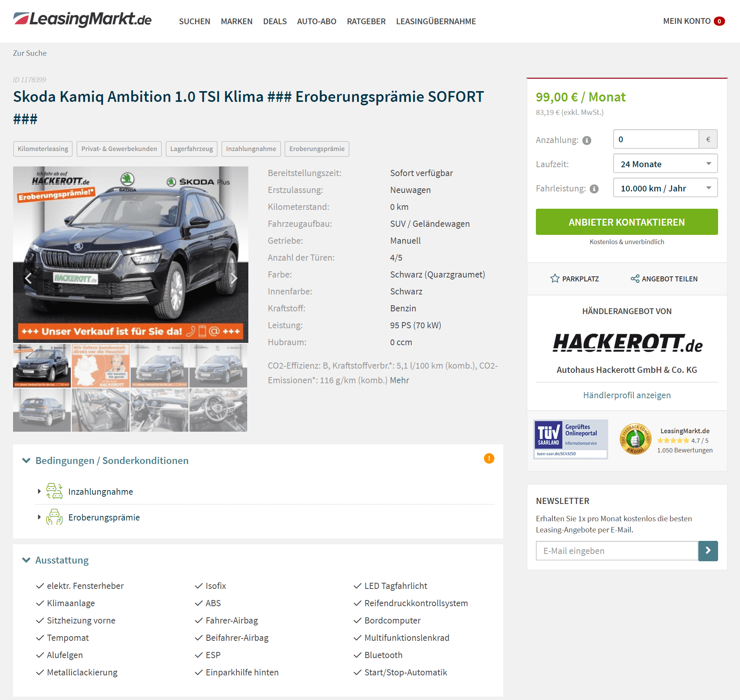Viewport: 740px width, 700px height.
Task: Click the Lagerfahrzeug tag
Action: (x=191, y=149)
